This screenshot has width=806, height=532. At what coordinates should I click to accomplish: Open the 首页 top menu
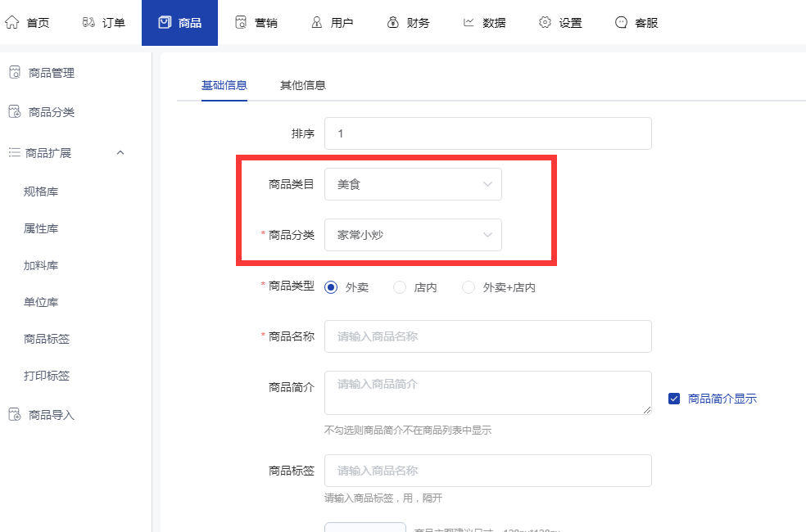(x=38, y=23)
